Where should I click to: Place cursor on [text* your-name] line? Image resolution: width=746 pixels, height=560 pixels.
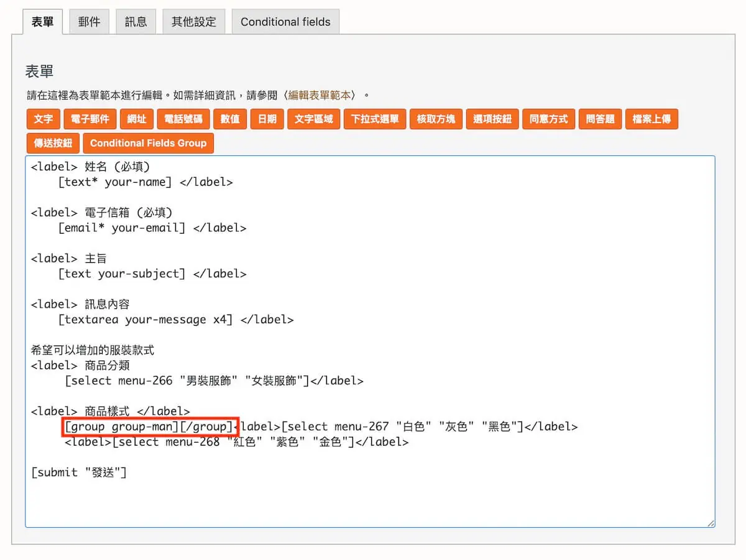coord(145,182)
